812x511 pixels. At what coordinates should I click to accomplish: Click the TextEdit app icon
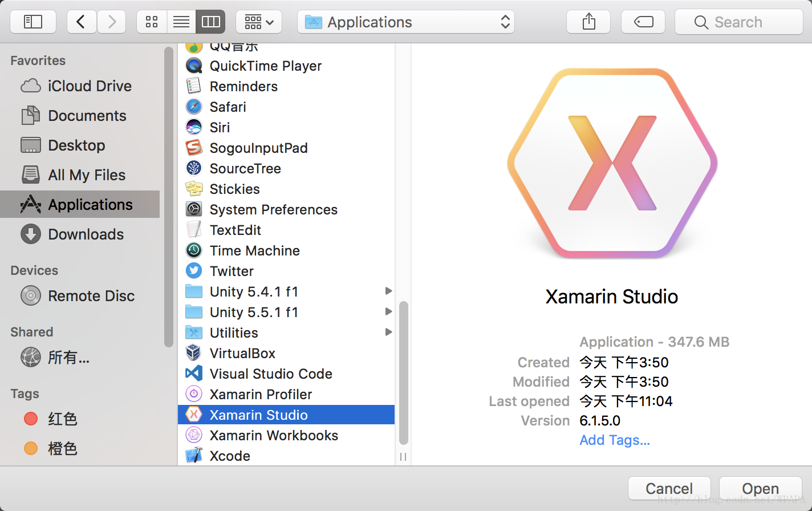click(x=194, y=230)
